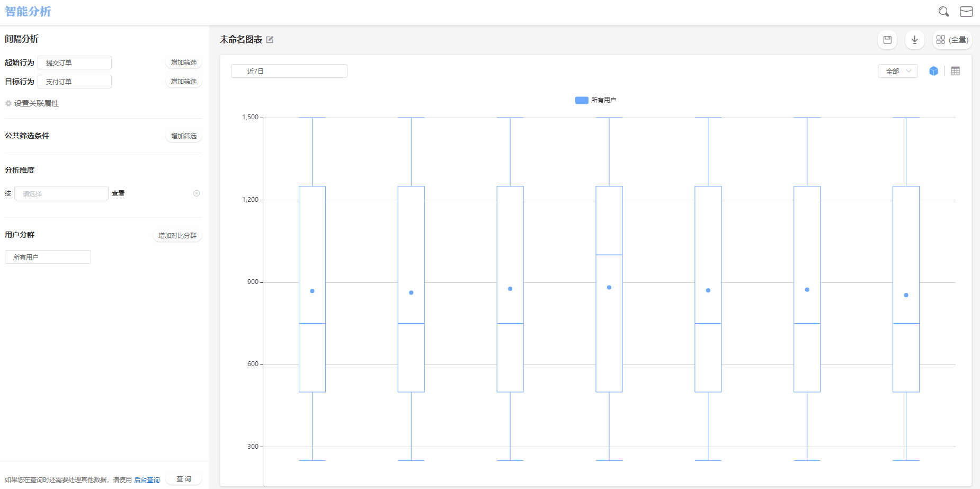Image resolution: width=980 pixels, height=489 pixels.
Task: Open the 所有用户 user group dropdown
Action: (x=48, y=257)
